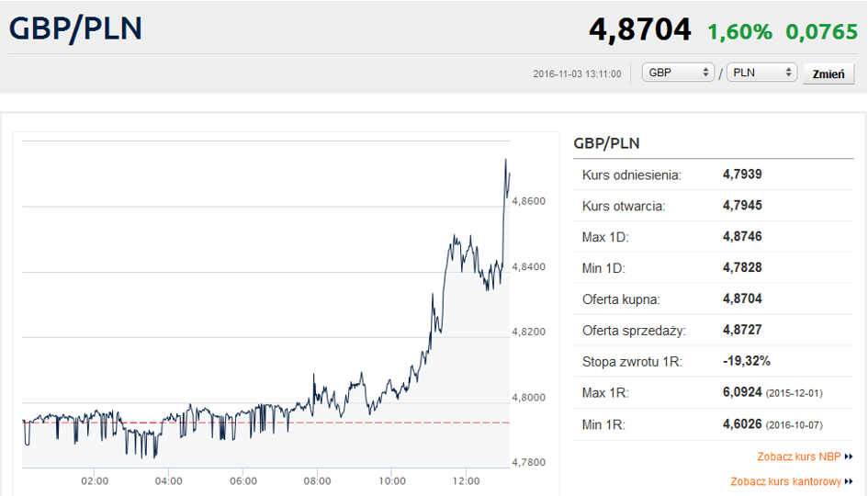Open the Zobacz kurs kantorowy link
868x496 pixels.
click(792, 481)
